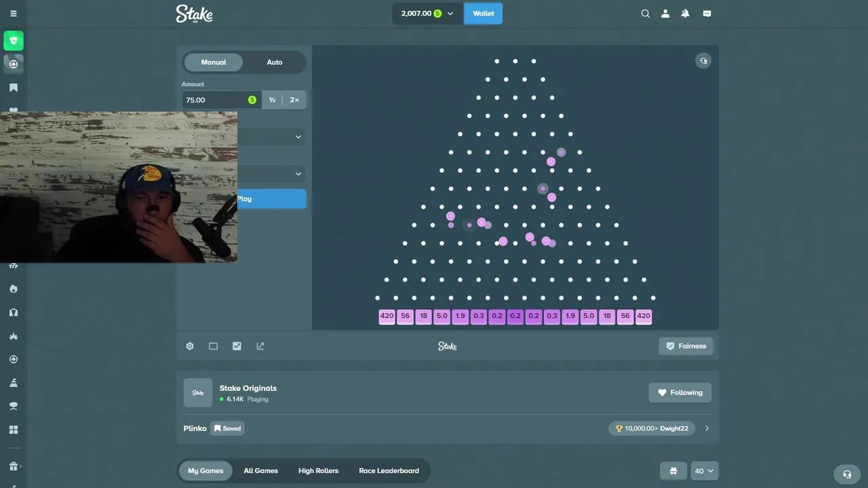The image size is (868, 488).
Task: Open the gift box promotions icon
Action: tap(13, 466)
